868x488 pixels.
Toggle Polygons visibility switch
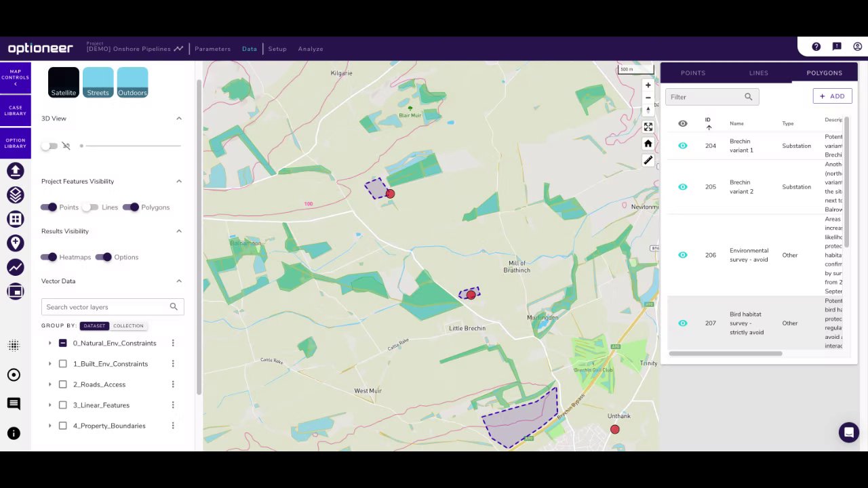131,207
